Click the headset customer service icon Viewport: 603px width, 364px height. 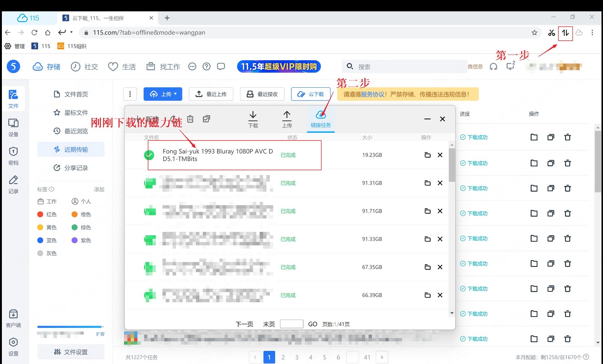pyautogui.click(x=493, y=67)
